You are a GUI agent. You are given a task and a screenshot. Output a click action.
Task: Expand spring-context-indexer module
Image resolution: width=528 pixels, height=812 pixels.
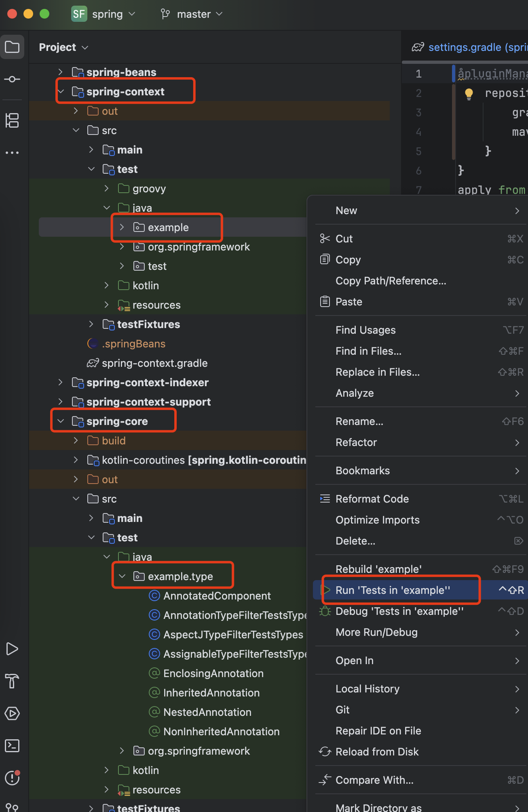(x=61, y=382)
